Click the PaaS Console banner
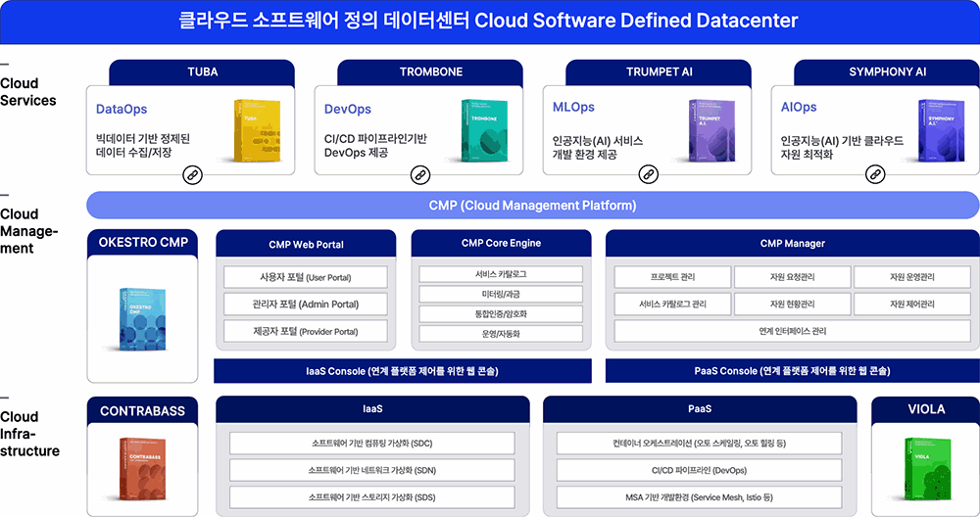Screen dimensions: 980x517 pyautogui.click(x=792, y=371)
